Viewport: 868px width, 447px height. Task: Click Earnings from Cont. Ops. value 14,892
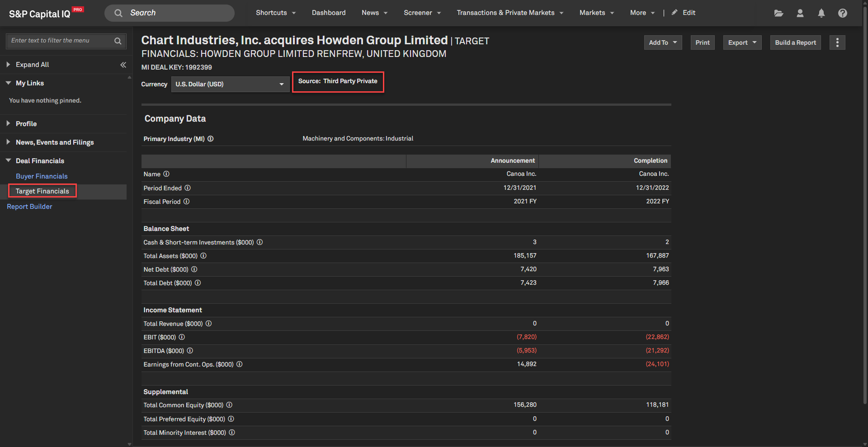(x=527, y=364)
